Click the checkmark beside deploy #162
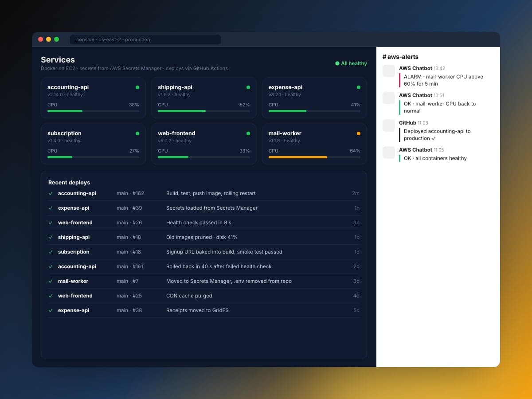Screen dimensions: 532x399 click(51, 193)
